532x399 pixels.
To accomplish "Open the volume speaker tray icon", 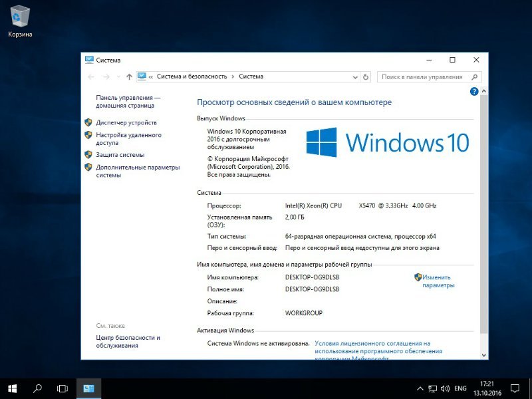I will pos(445,388).
